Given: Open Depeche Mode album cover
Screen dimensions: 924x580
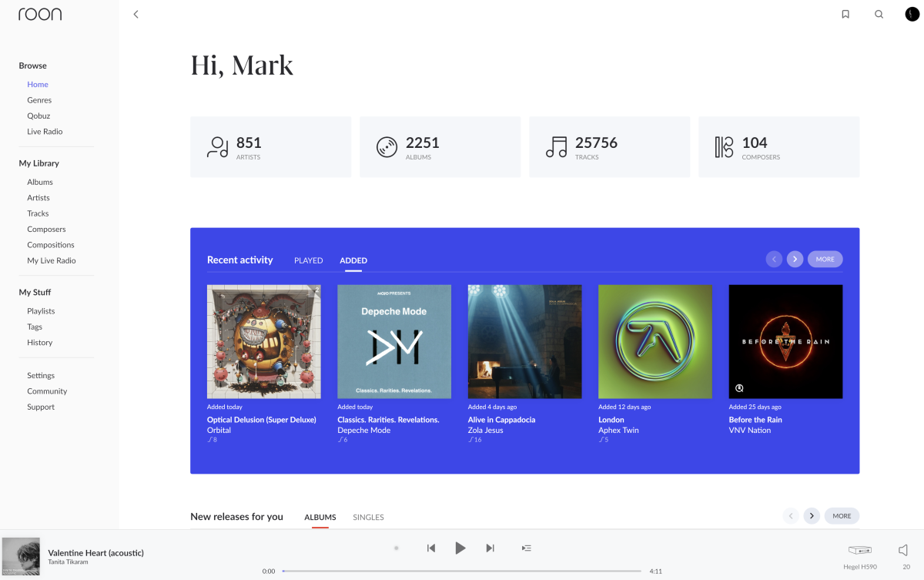Looking at the screenshot, I should click(394, 341).
